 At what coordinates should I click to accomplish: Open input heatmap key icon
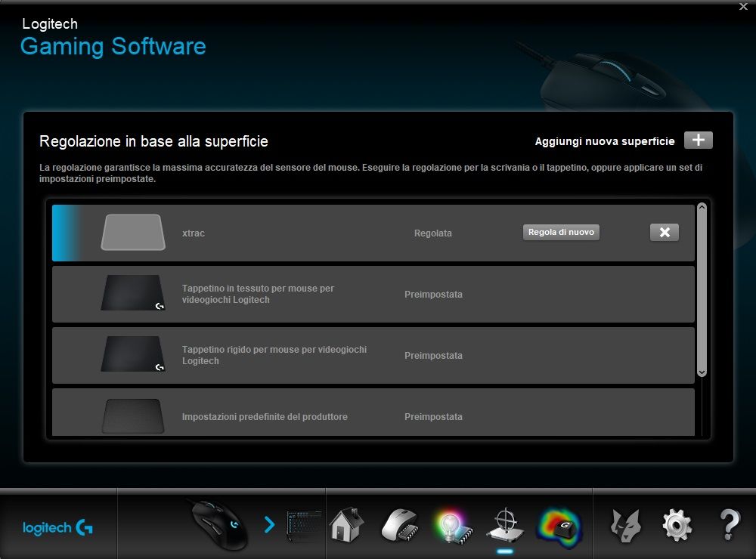(x=558, y=523)
